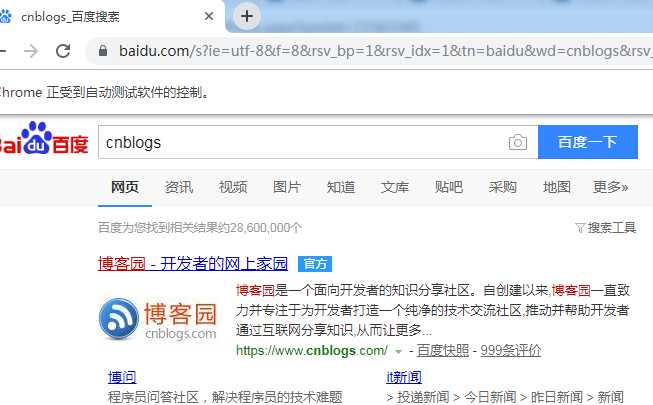Switch to 贴吧 results tab

click(449, 187)
